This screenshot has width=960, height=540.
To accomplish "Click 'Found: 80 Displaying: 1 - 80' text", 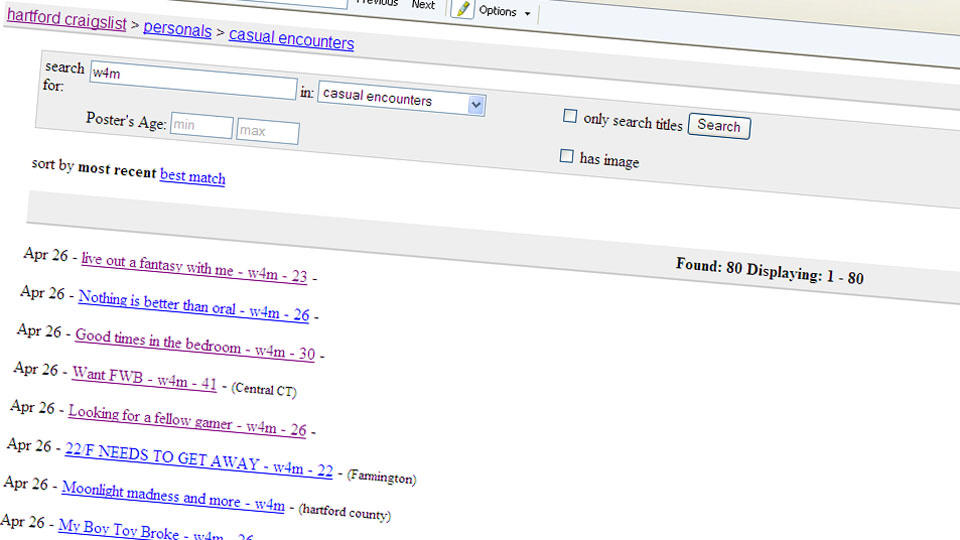I will point(770,271).
